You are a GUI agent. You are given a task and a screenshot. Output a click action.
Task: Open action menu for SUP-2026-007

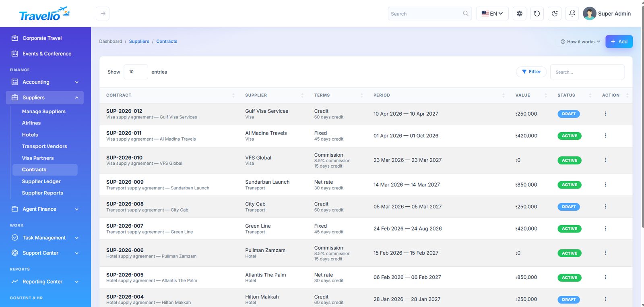point(605,228)
